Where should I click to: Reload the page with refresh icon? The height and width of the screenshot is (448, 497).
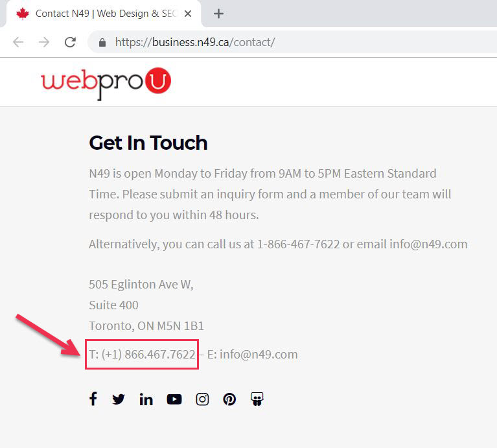coord(70,42)
